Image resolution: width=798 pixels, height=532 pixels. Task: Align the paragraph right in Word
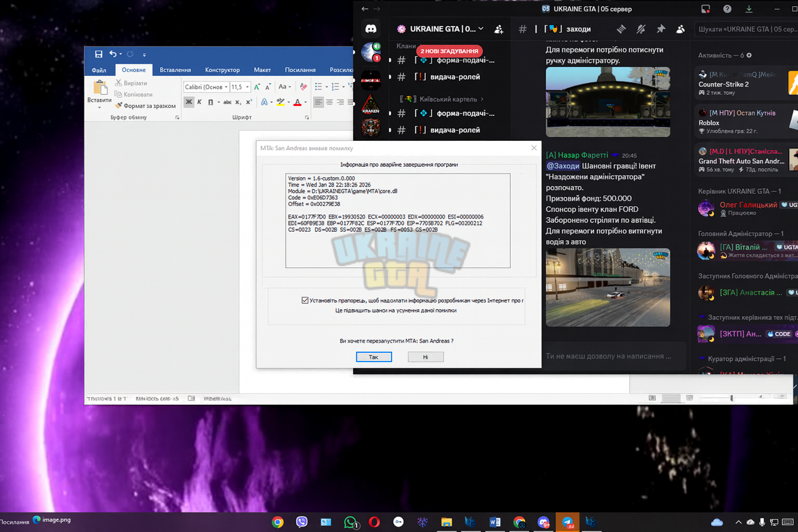(x=340, y=102)
